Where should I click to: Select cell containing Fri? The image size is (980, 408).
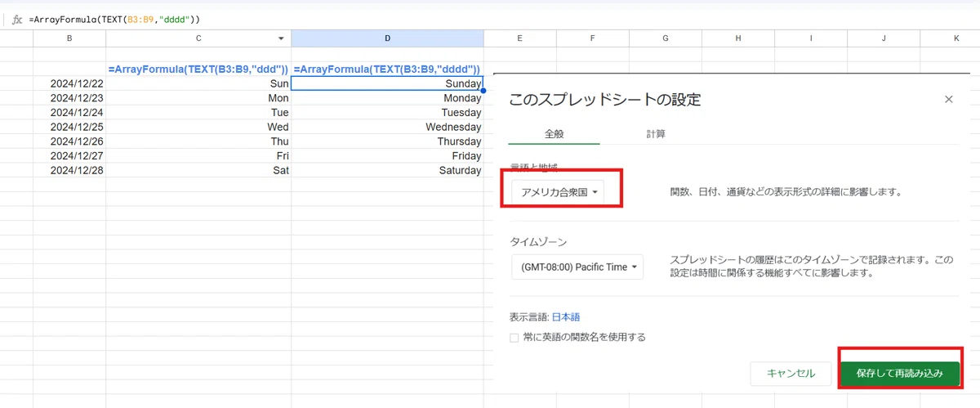coord(198,155)
